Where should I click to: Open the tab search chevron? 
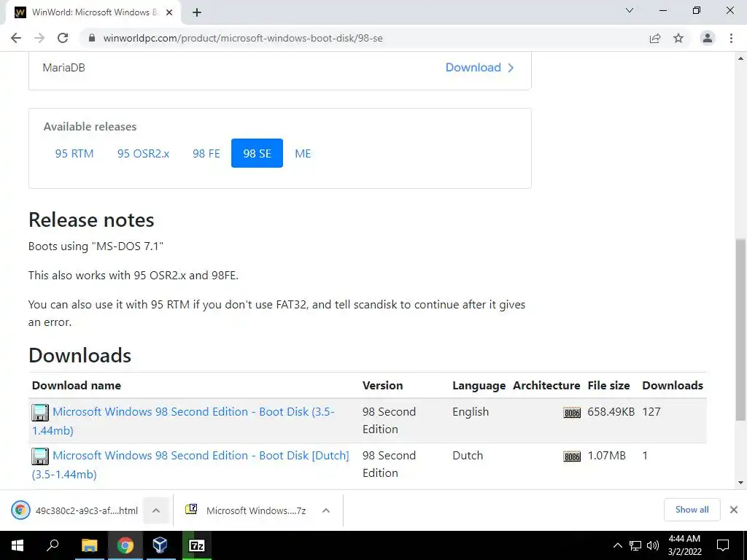(630, 10)
